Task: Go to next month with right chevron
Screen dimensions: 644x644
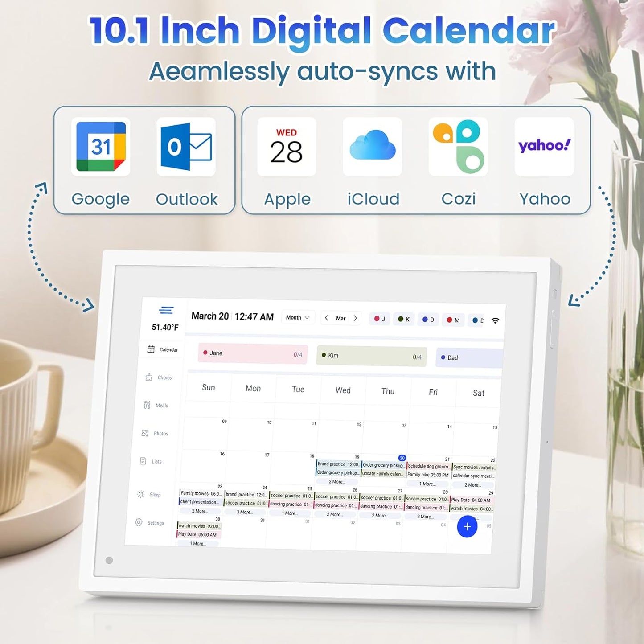Action: point(355,318)
